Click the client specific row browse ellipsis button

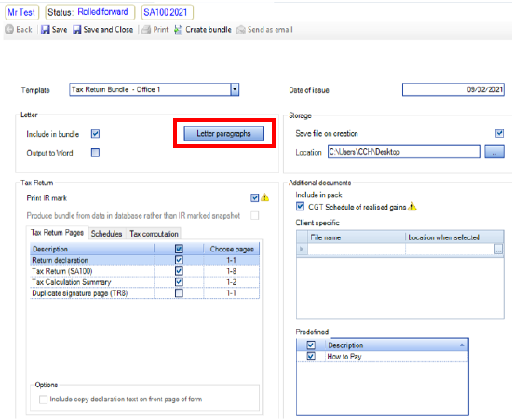pos(498,250)
